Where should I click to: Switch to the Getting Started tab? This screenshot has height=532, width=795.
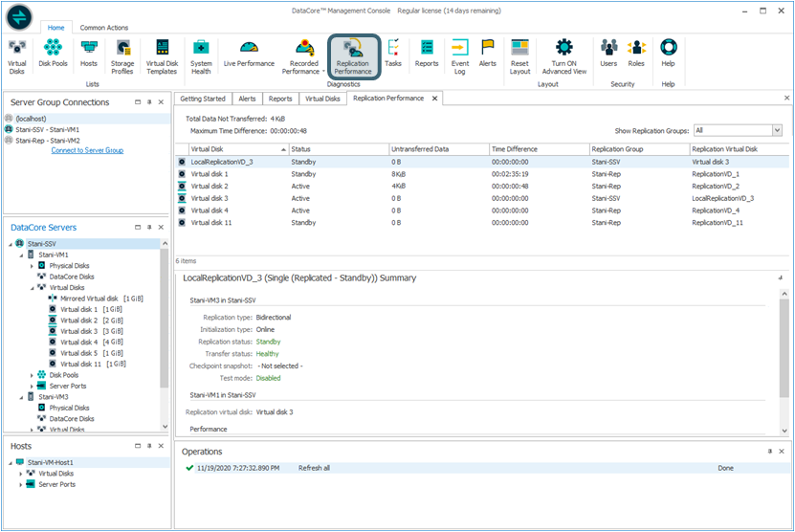tap(203, 99)
